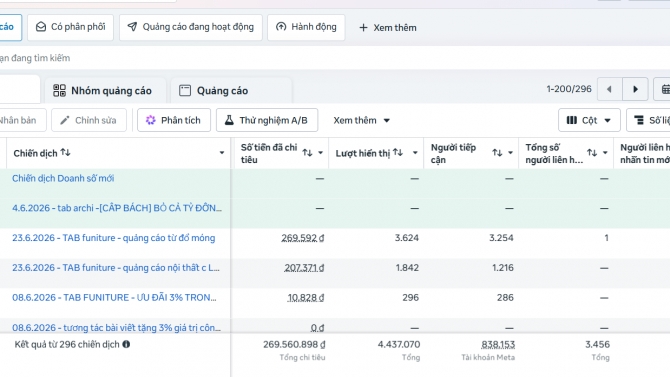
Task: Sort by Số tiền đã chi tiêu
Action: [307, 153]
